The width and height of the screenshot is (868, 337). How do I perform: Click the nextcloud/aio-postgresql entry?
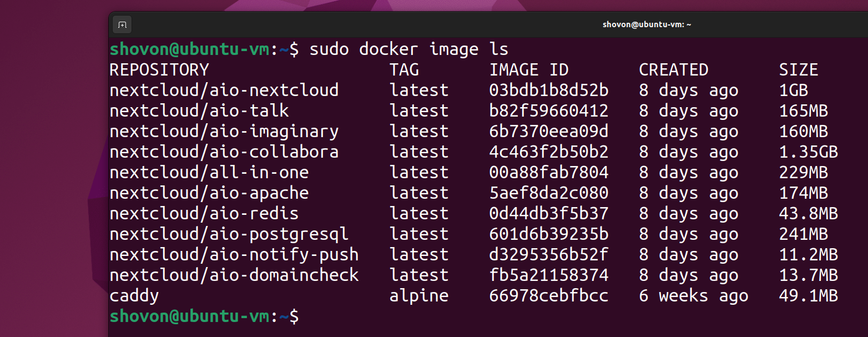tap(229, 234)
